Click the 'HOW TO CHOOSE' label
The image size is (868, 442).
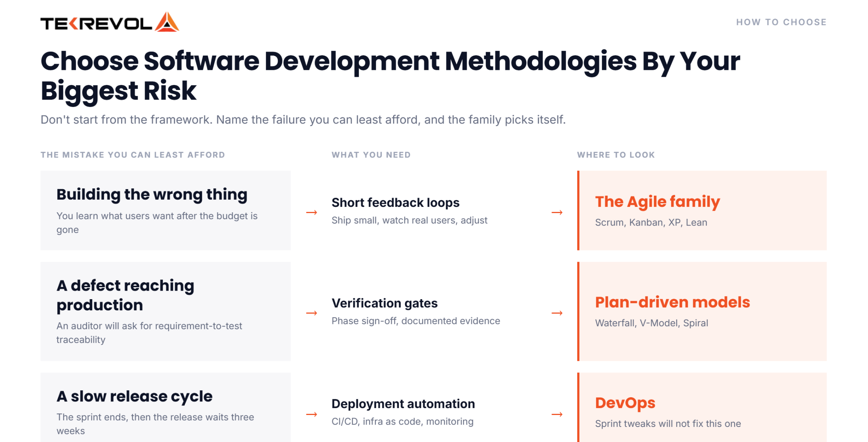click(781, 22)
